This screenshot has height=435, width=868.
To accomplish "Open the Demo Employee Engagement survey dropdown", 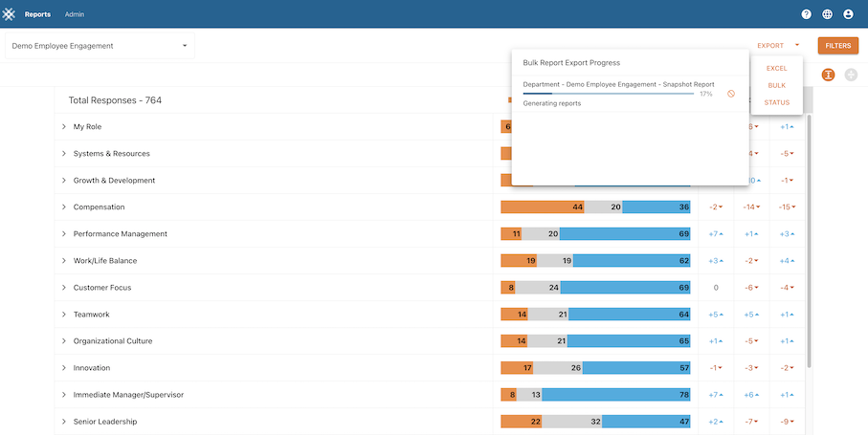I will [100, 46].
